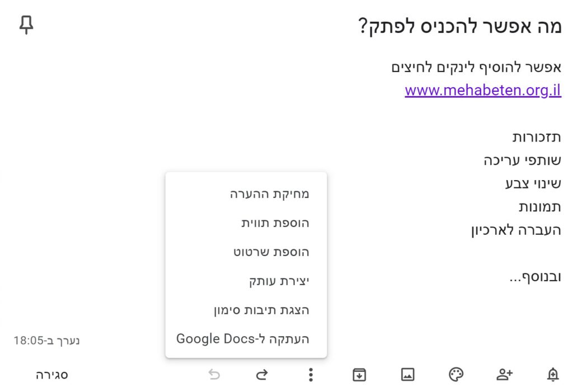This screenshot has width=573, height=392.
Task: Click the undo arrow icon
Action: 214,375
